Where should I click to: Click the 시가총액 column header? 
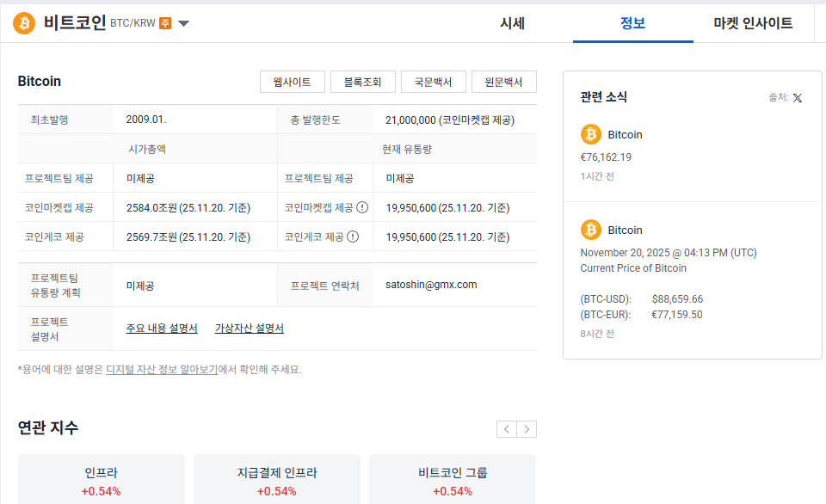tap(147, 149)
